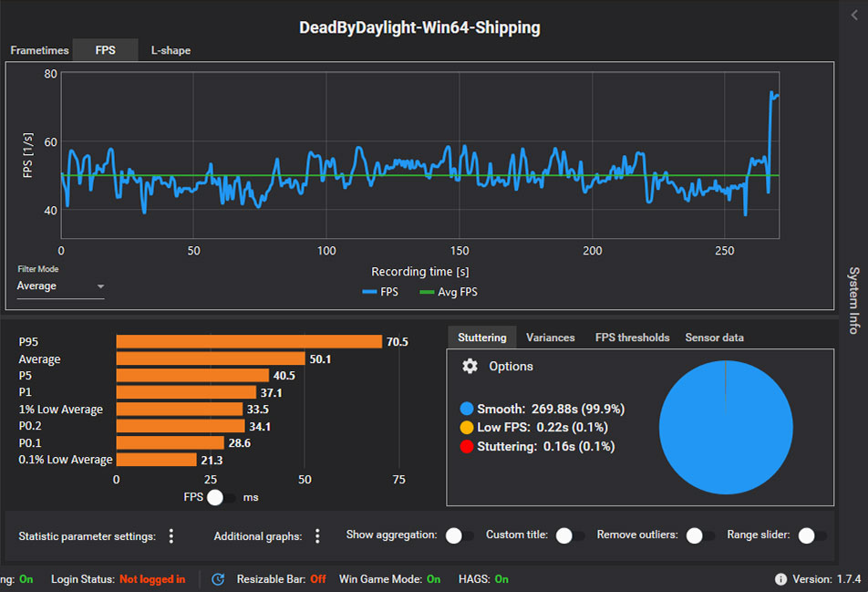868x592 pixels.
Task: Enable the Range slider switch
Action: (x=811, y=536)
